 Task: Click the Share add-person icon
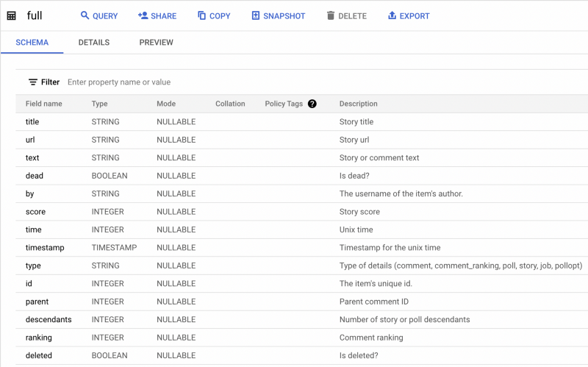coord(143,15)
